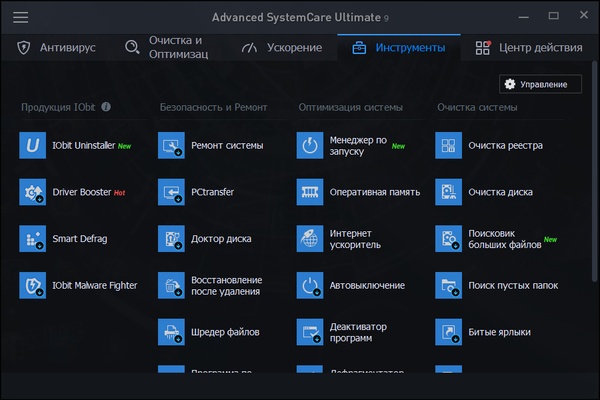Open Поисковик больших файлов icon
This screenshot has width=600, height=400.
click(449, 239)
